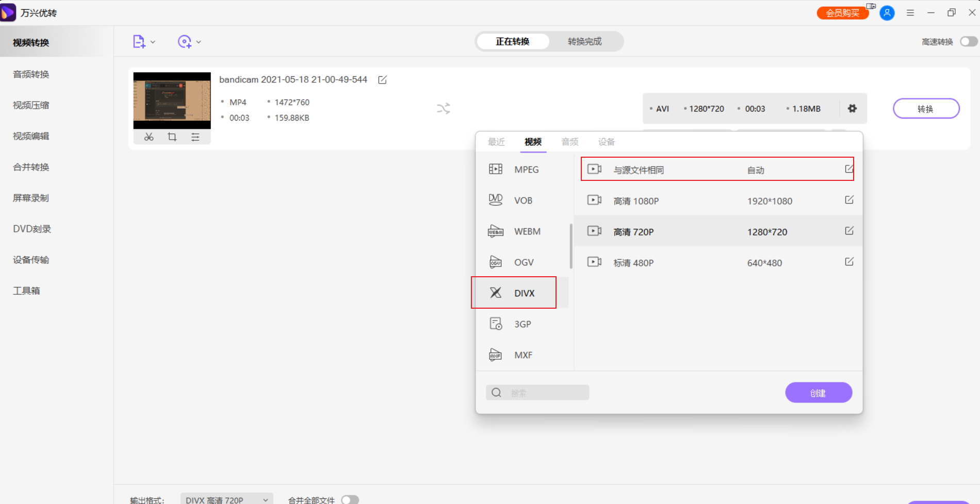This screenshot has width=980, height=504.
Task: Click the format list scrollbar
Action: point(571,246)
